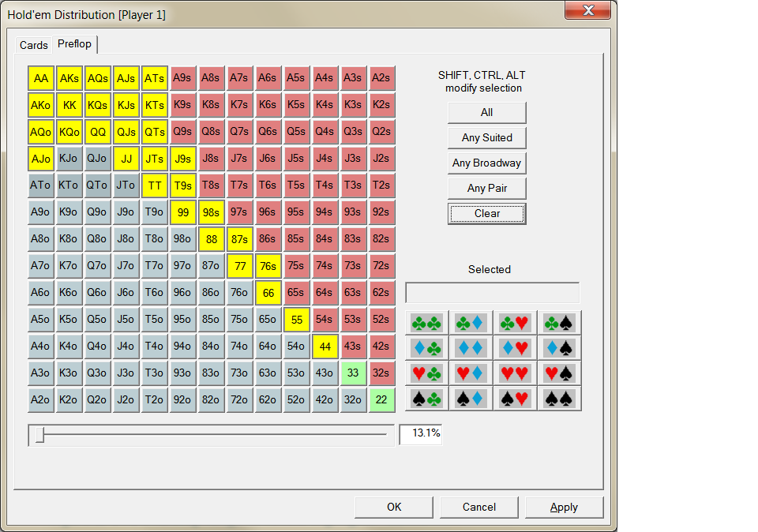This screenshot has height=532, width=758.
Task: Toggle the AKs hand cell
Action: [x=69, y=78]
